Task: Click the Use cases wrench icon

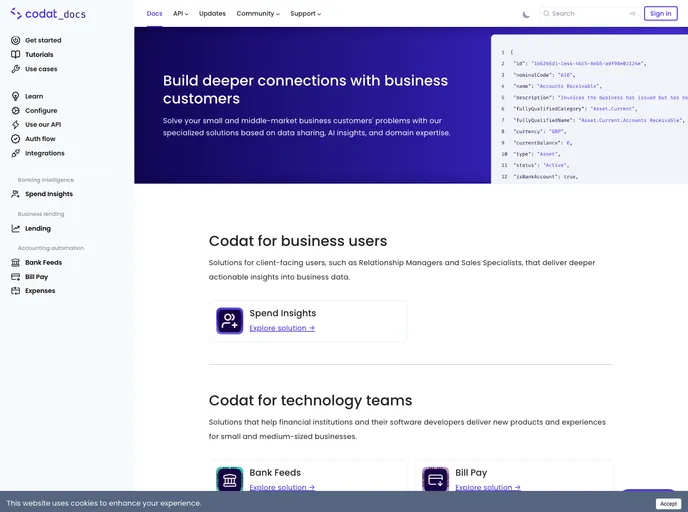Action: (15, 69)
